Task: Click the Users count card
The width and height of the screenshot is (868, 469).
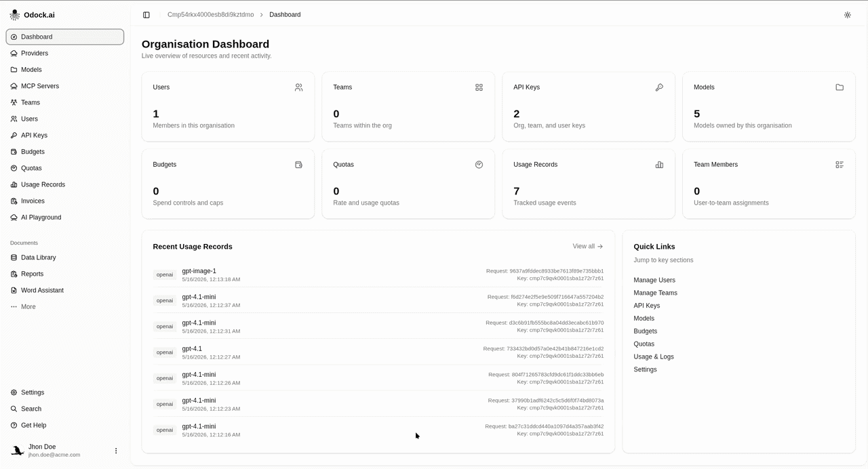Action: click(x=228, y=106)
